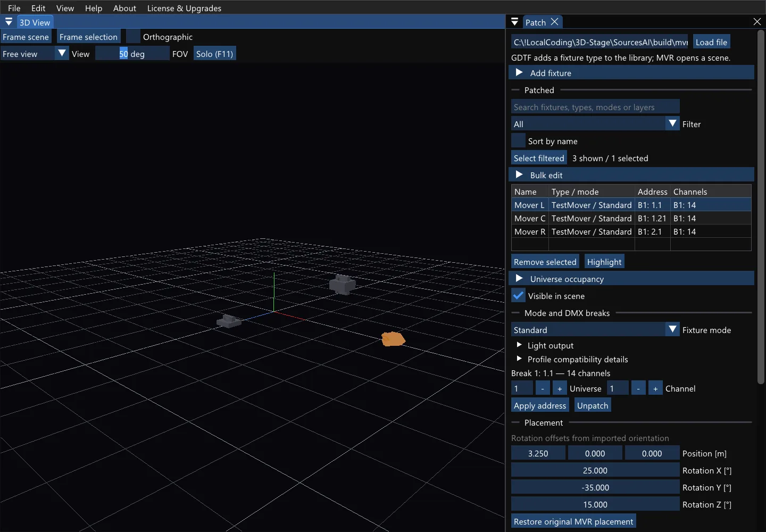This screenshot has height=532, width=766.
Task: Uncheck Visible in scene
Action: point(518,296)
